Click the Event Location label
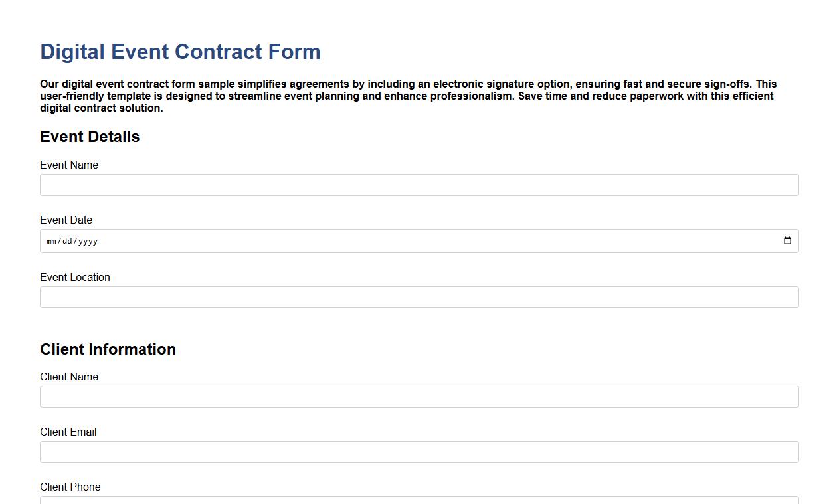 point(74,277)
